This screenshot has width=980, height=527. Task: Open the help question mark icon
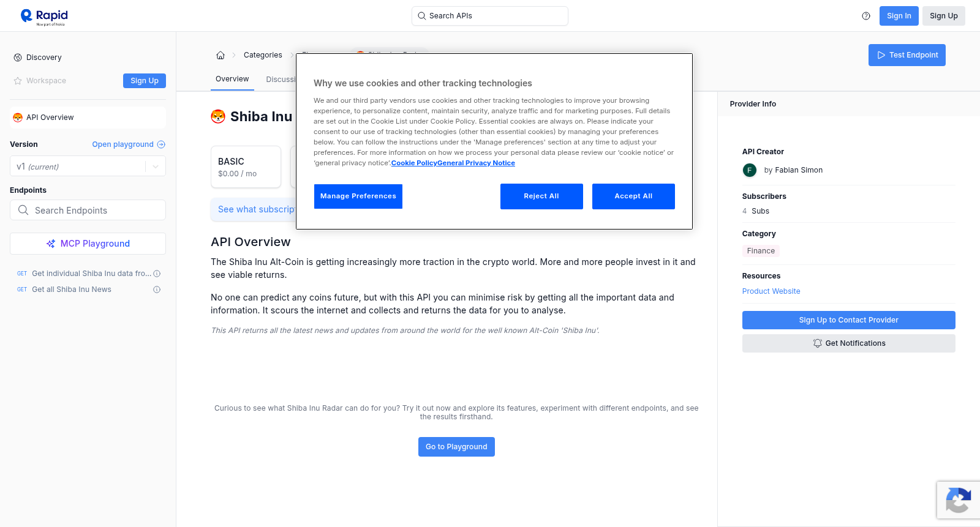click(x=866, y=16)
